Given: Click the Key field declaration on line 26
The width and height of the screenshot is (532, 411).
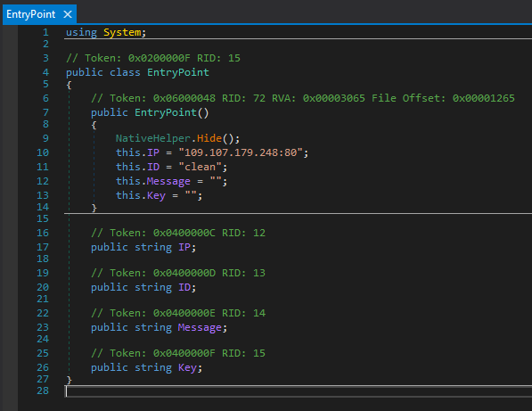Looking at the screenshot, I should point(187,367).
